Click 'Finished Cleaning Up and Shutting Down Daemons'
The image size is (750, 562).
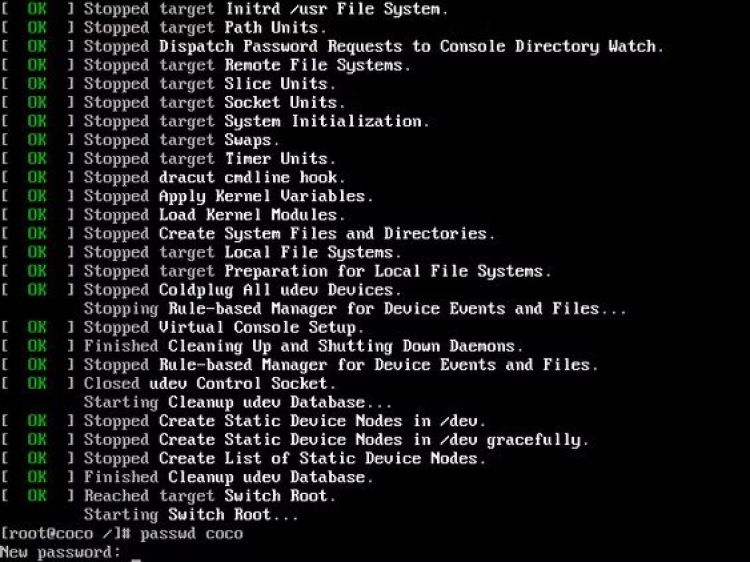point(303,346)
